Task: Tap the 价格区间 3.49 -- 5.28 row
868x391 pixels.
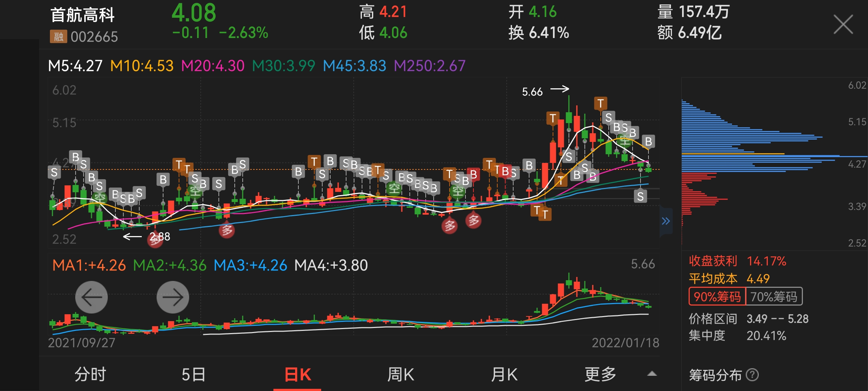Action: [749, 319]
